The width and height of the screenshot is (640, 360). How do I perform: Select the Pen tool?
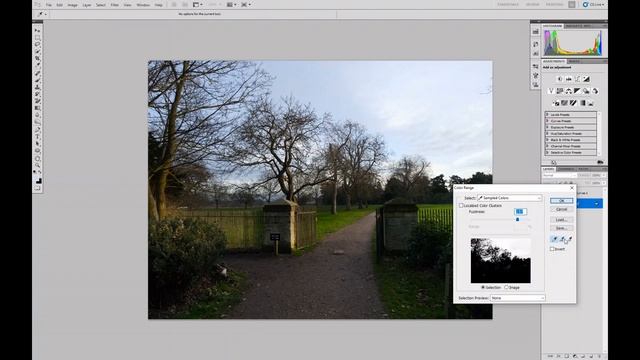pyautogui.click(x=38, y=130)
